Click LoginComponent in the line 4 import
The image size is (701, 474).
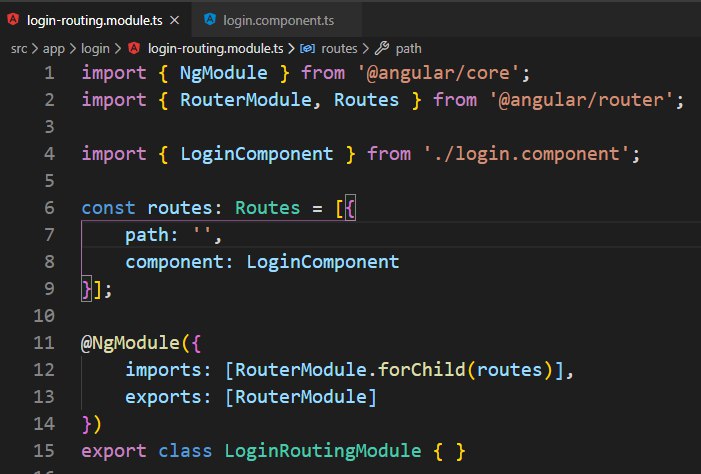click(257, 154)
